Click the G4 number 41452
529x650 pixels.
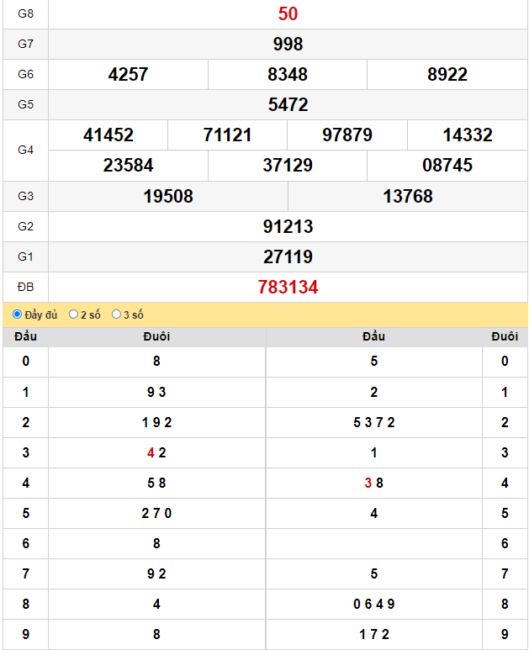point(108,135)
